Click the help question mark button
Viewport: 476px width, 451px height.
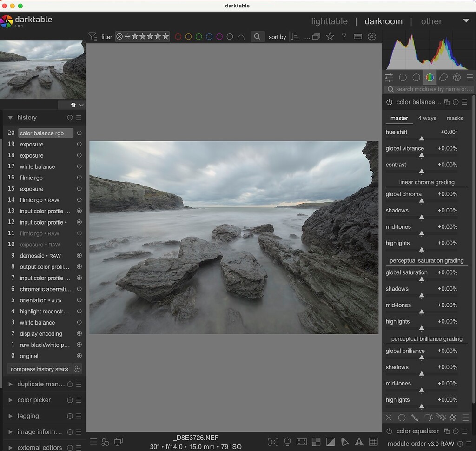pyautogui.click(x=344, y=36)
